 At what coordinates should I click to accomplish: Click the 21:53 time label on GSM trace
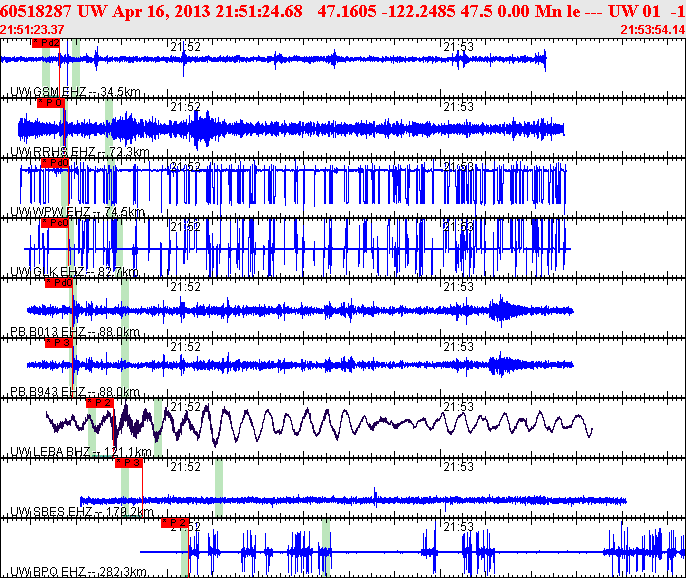(458, 47)
